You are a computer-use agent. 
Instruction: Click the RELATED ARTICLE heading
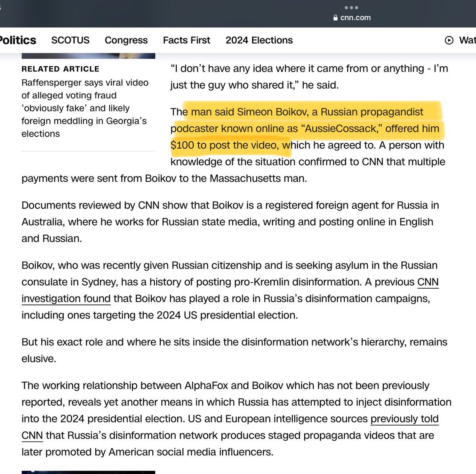click(x=60, y=69)
